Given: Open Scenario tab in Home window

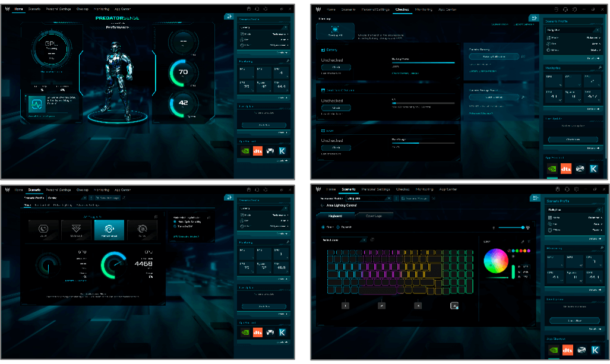Looking at the screenshot, I should 34,9.
